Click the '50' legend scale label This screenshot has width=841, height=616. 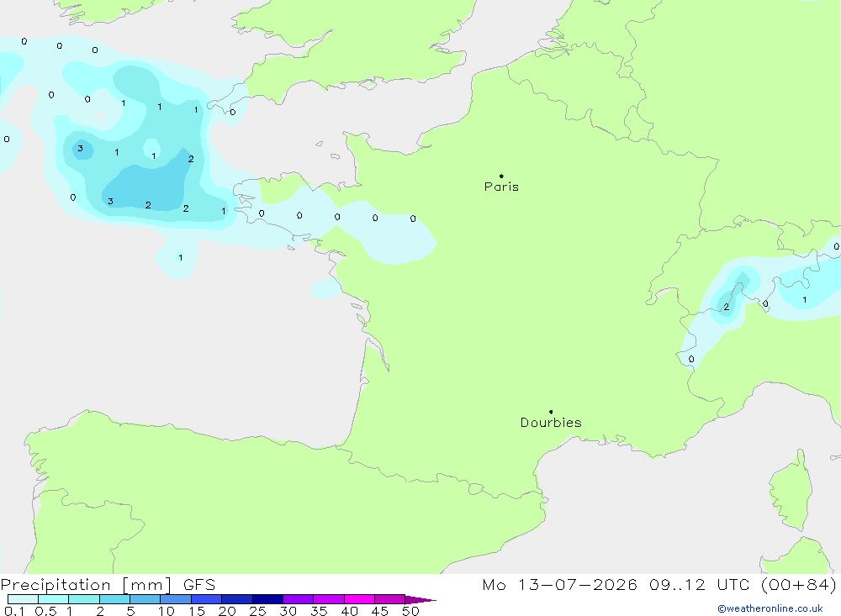click(410, 611)
